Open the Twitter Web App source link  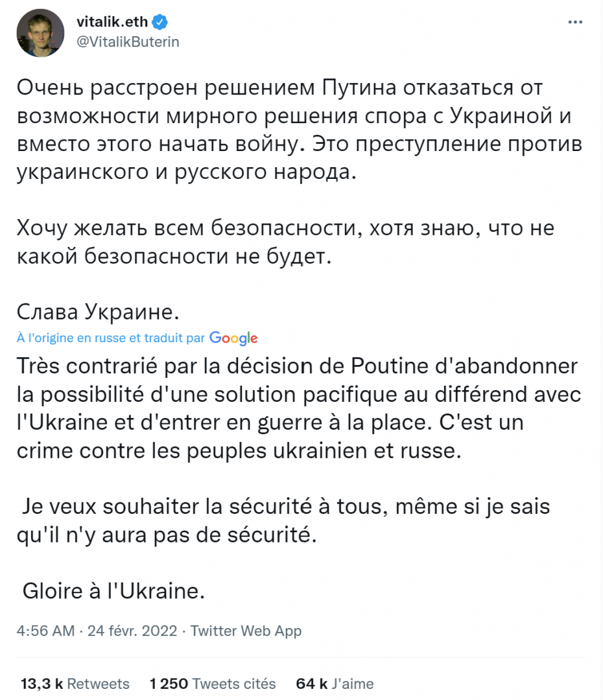click(246, 631)
